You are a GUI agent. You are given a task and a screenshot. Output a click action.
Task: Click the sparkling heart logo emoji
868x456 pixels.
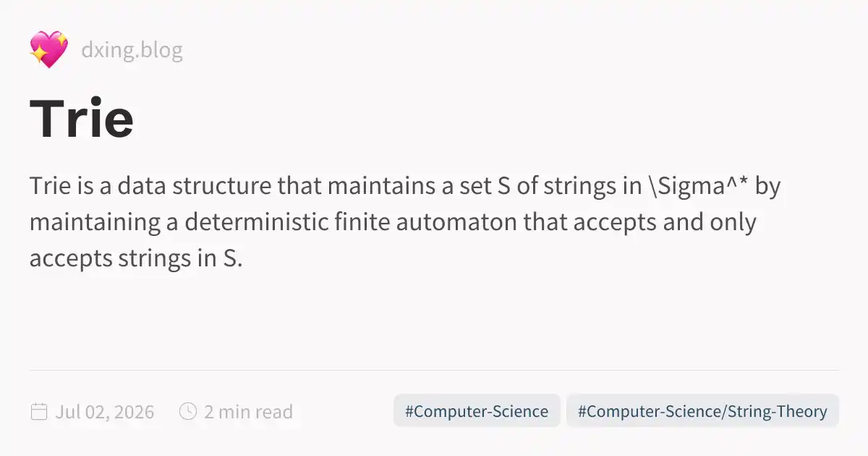(x=48, y=50)
